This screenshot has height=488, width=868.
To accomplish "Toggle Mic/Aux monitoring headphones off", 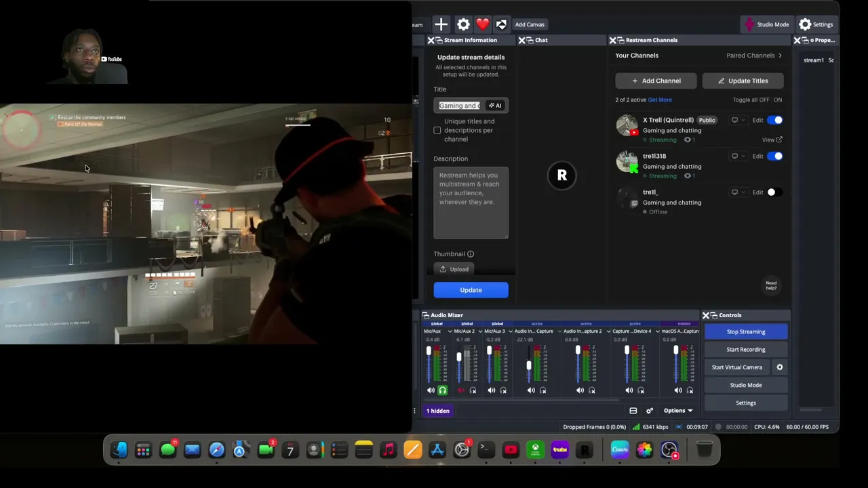I will (443, 390).
